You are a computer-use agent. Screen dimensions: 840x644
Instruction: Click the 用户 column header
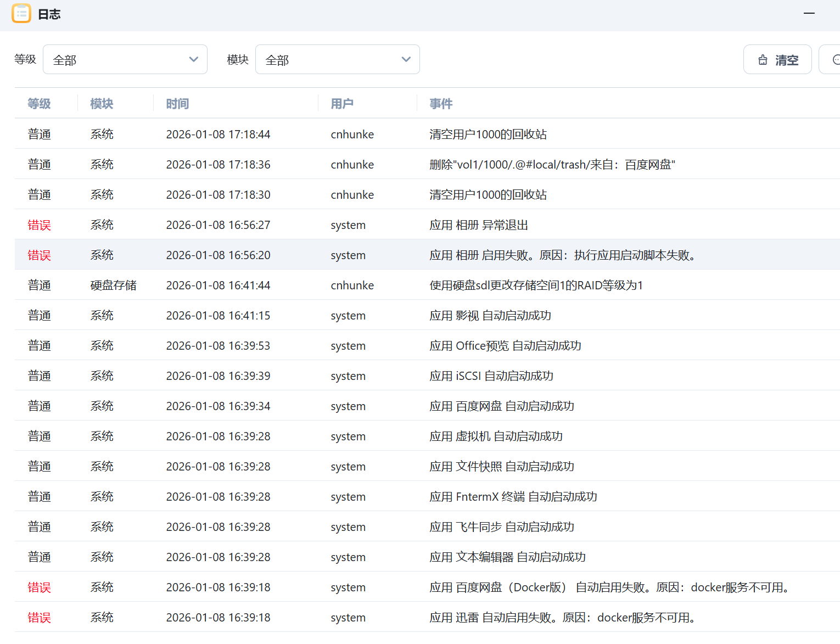point(342,104)
